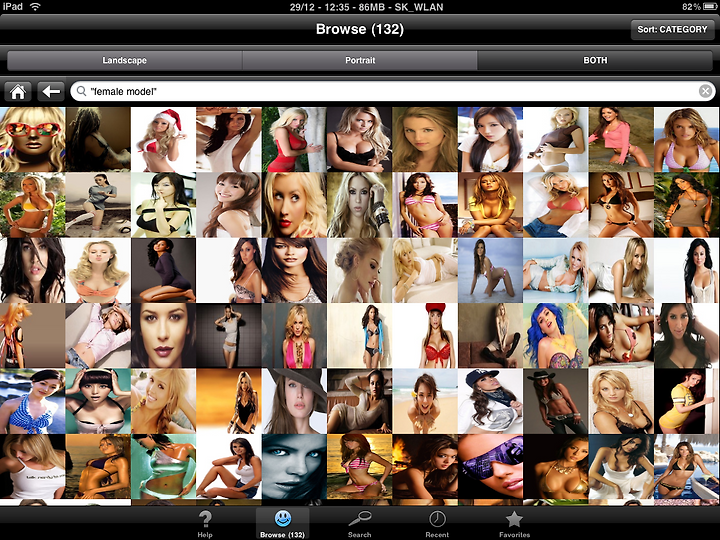This screenshot has height=540, width=720.
Task: Open Help from the bottom bar
Action: point(205,524)
